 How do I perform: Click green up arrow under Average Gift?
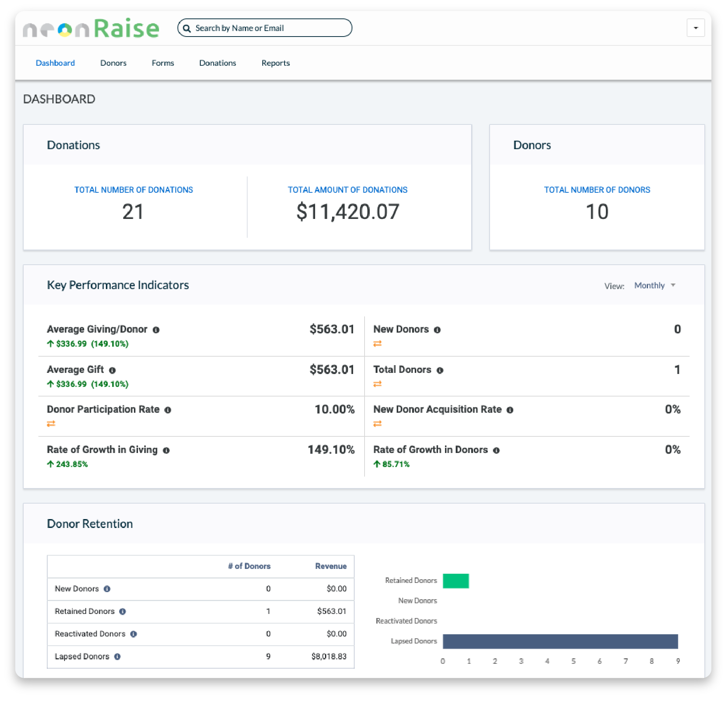click(x=51, y=384)
